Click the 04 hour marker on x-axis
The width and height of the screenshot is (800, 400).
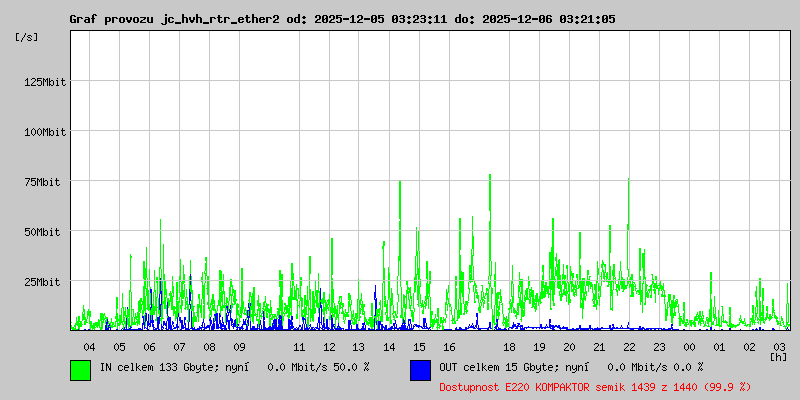(90, 346)
